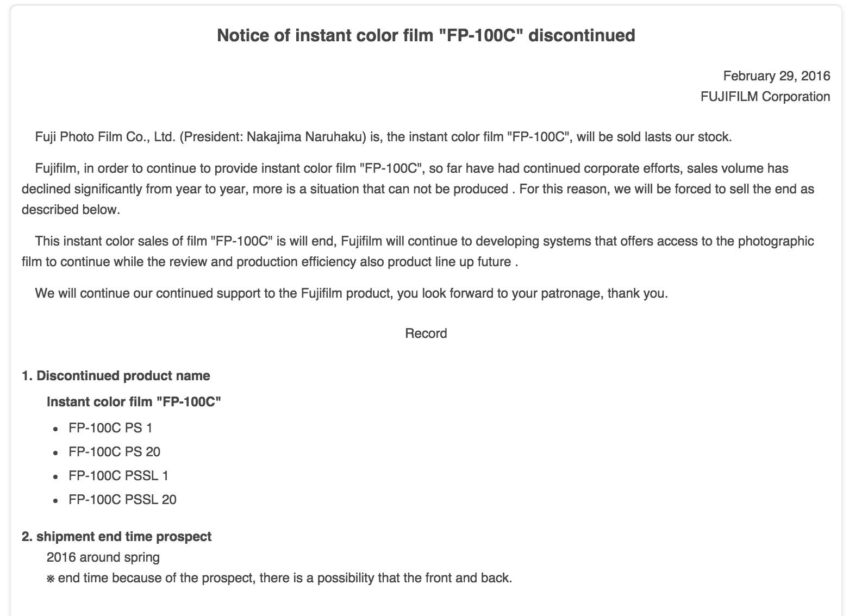Click the notice title heading
Viewport: 849px width, 616px height.
pyautogui.click(x=426, y=35)
